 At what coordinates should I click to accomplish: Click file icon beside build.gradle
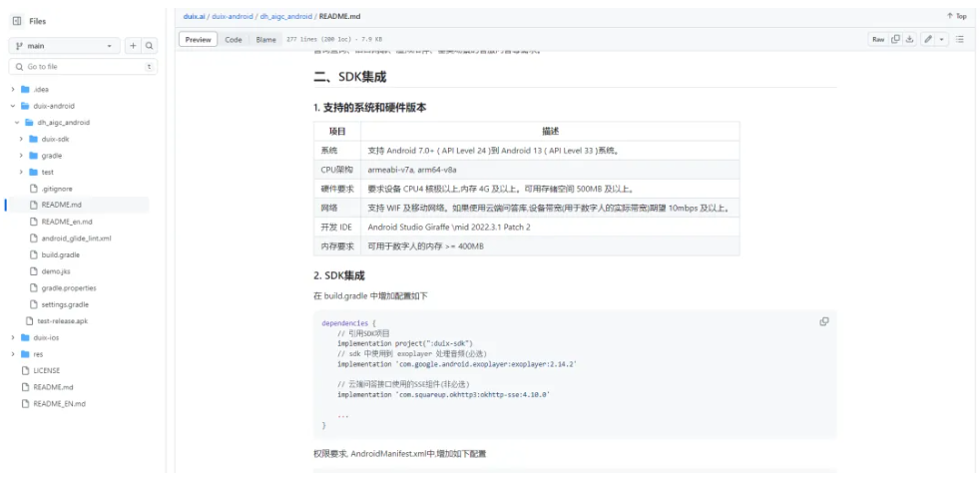click(34, 254)
